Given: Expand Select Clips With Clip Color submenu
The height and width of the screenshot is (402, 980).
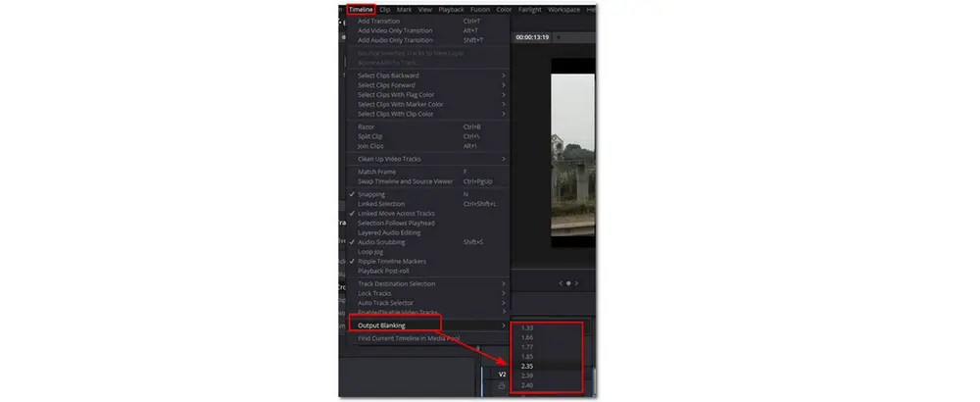Looking at the screenshot, I should tap(428, 114).
